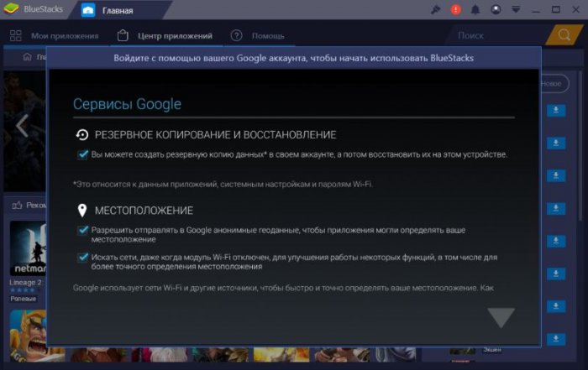Click the down triangle to continue
The height and width of the screenshot is (370, 588).
click(501, 317)
